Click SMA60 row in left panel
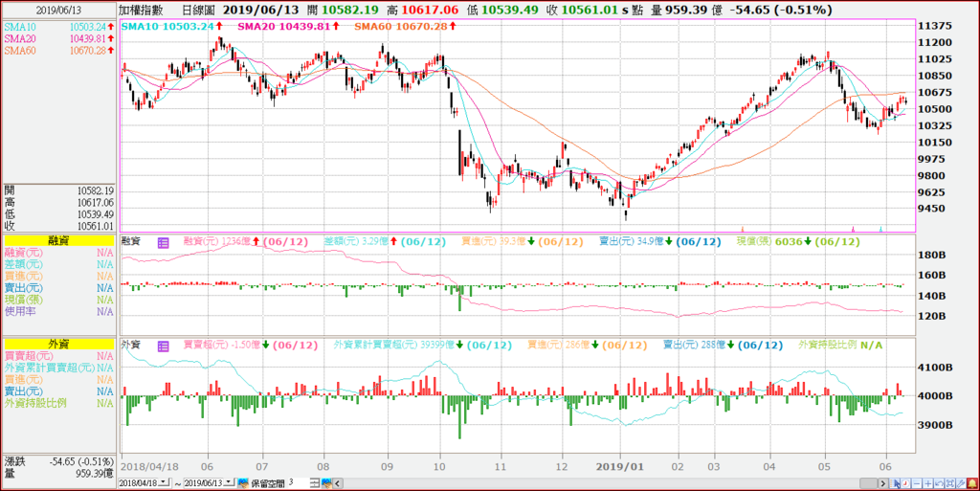Viewport: 980px width, 491px height. click(58, 51)
